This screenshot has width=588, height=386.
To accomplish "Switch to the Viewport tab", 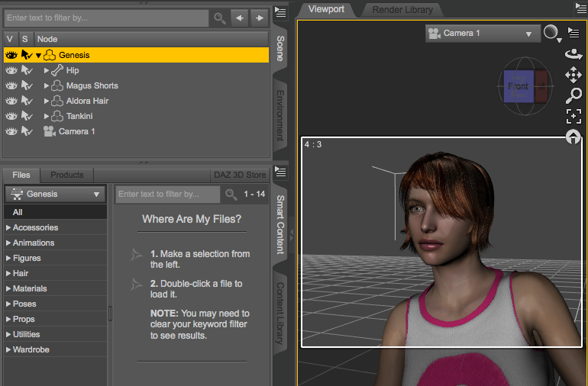I will coord(326,9).
